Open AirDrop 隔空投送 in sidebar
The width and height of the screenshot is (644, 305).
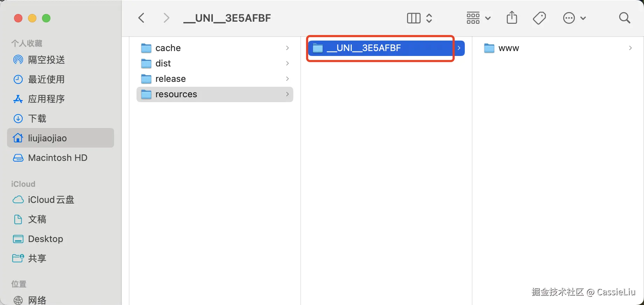pos(46,60)
